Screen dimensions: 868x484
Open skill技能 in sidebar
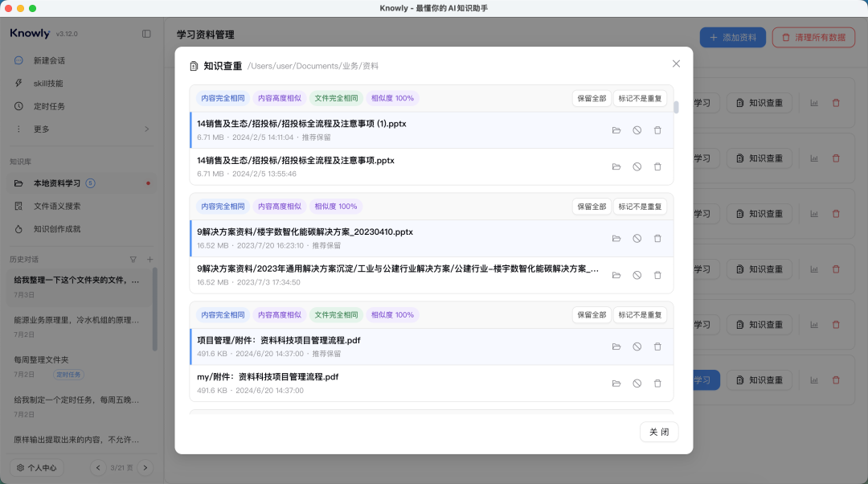tap(82, 83)
